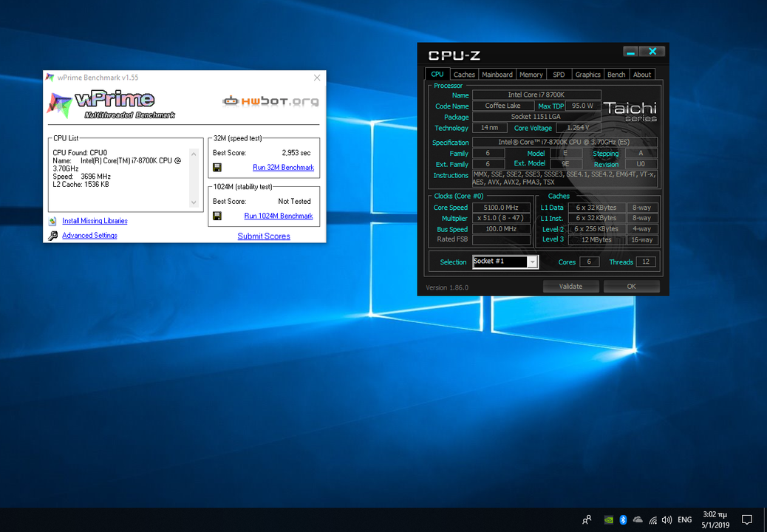Switch to the Caches tab
767x532 pixels.
pyautogui.click(x=464, y=75)
